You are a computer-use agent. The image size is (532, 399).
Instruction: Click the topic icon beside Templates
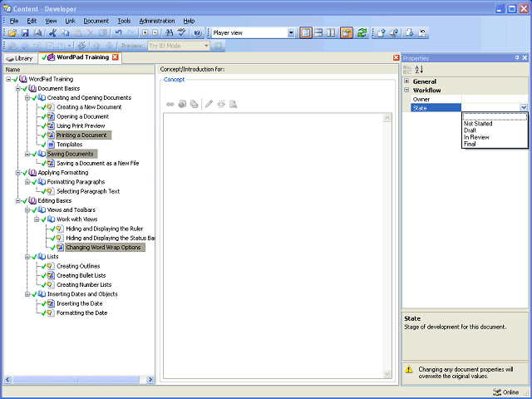[51, 145]
